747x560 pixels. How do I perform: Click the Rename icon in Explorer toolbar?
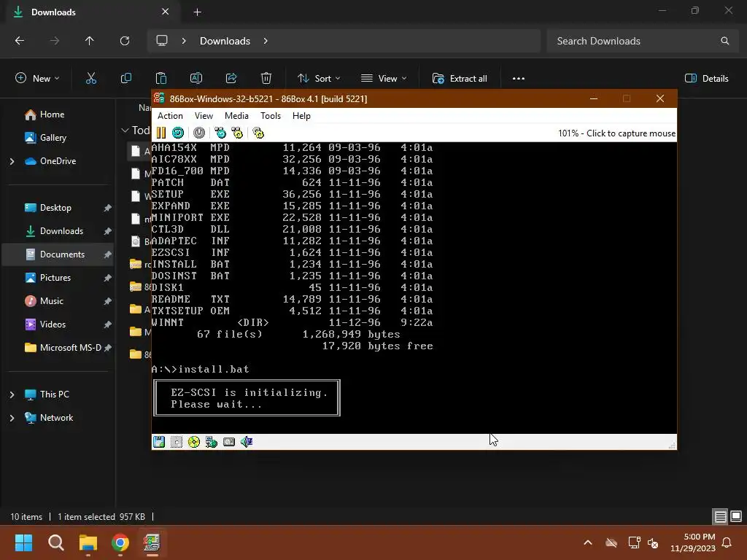click(196, 79)
